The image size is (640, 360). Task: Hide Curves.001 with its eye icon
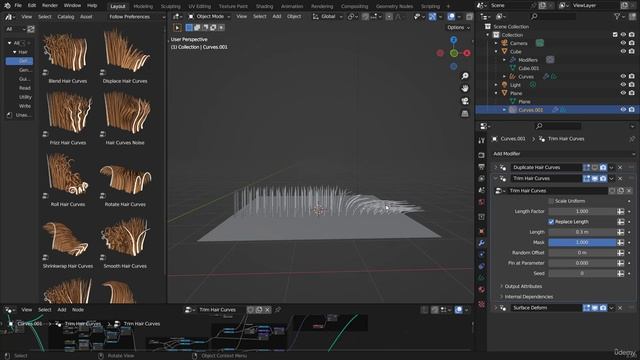pyautogui.click(x=623, y=110)
